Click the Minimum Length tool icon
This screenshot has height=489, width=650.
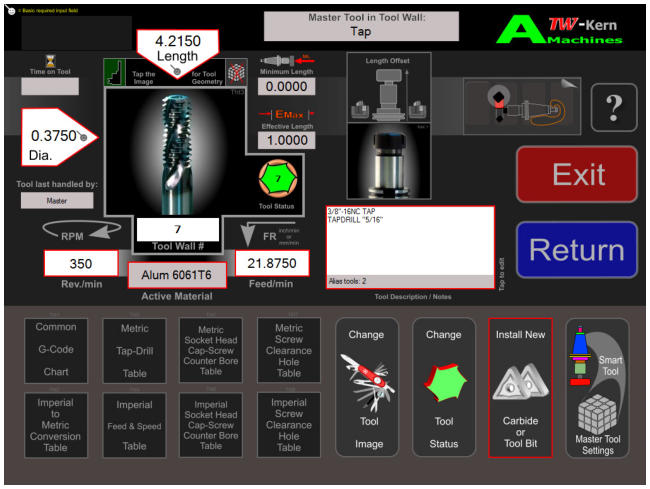pos(286,61)
